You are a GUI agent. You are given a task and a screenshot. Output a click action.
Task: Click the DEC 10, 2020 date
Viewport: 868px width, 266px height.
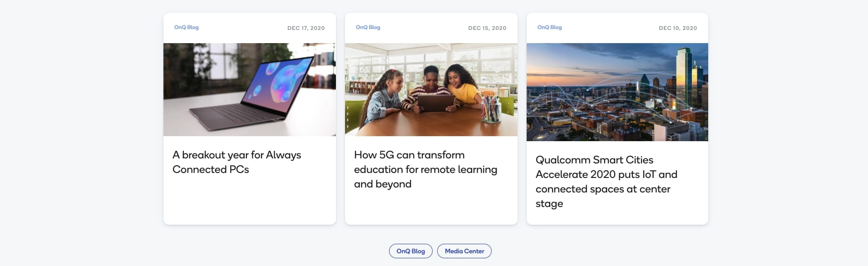tap(678, 28)
